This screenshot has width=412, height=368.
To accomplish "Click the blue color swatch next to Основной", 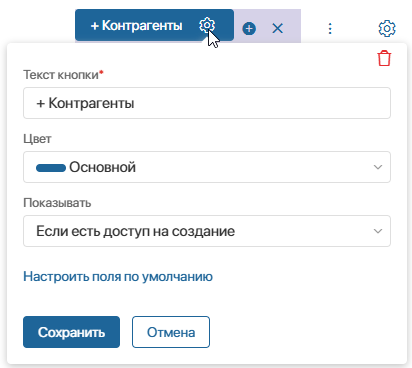I will [51, 168].
